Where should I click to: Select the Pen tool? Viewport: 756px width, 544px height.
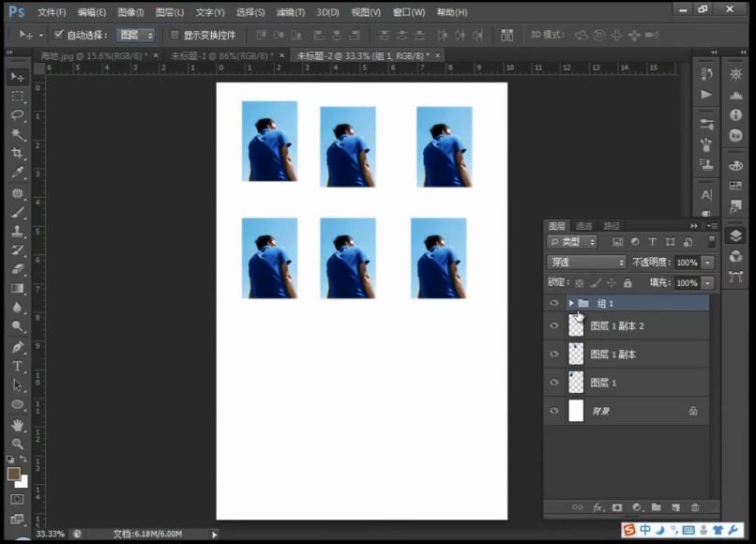pyautogui.click(x=18, y=347)
